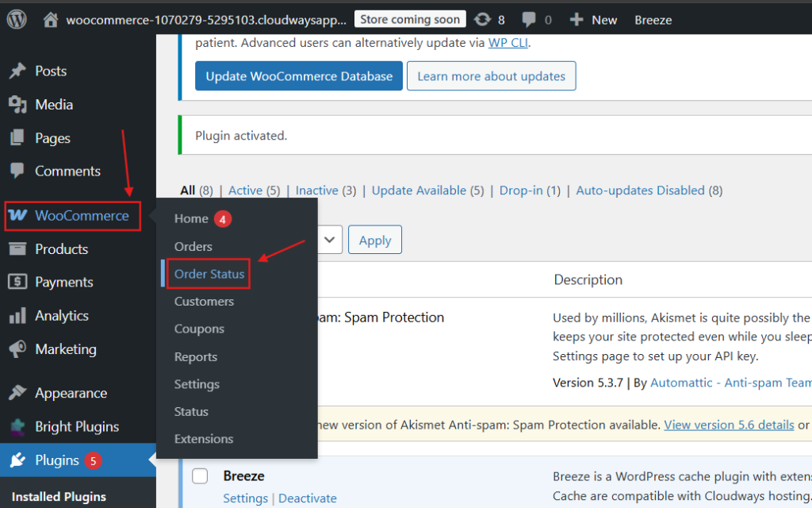
Task: Click Deactivate under Breeze
Action: pos(308,498)
